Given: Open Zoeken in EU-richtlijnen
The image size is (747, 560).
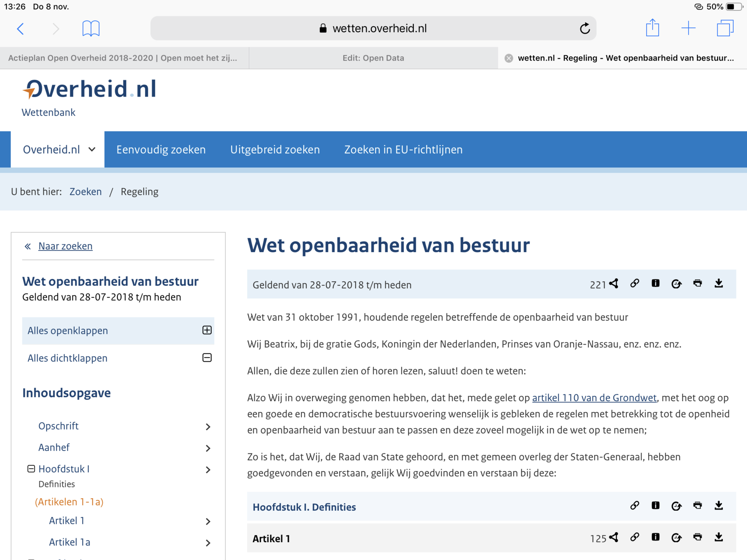Looking at the screenshot, I should pos(403,149).
